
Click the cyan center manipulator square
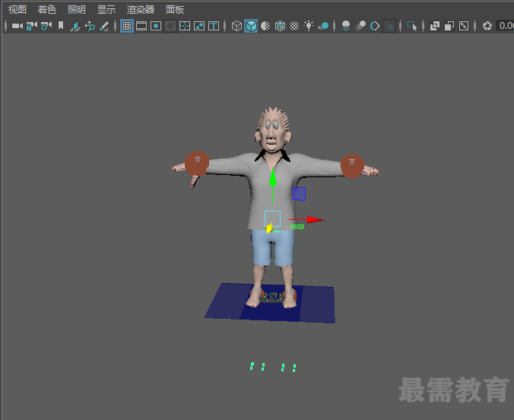[272, 218]
